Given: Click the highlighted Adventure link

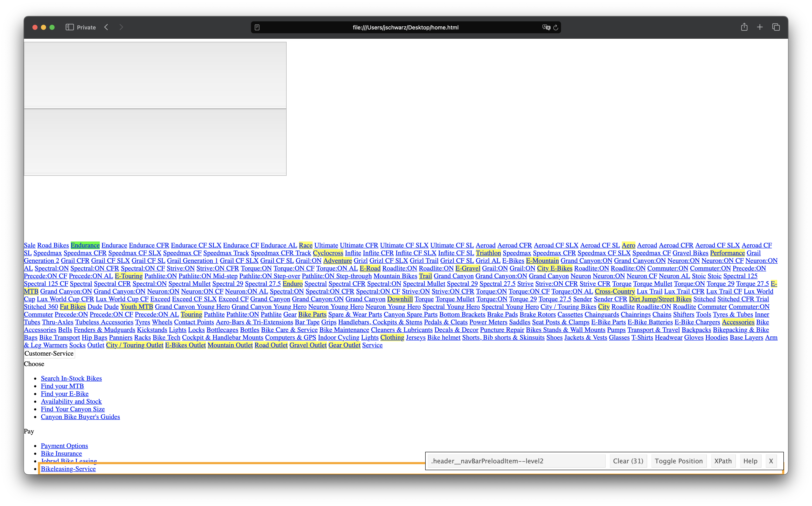Looking at the screenshot, I should tap(337, 261).
